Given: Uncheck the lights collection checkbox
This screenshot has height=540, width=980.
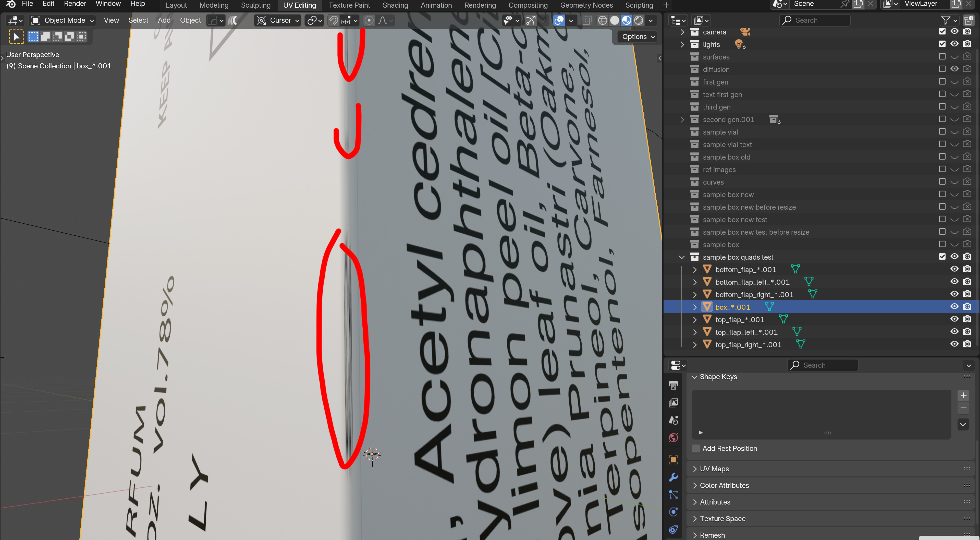Looking at the screenshot, I should click(942, 44).
